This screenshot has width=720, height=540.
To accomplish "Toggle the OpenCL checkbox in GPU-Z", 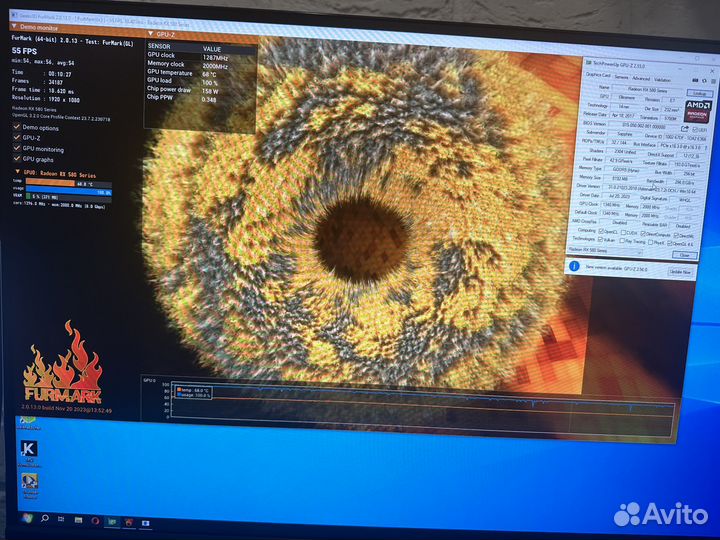I will click(x=601, y=231).
